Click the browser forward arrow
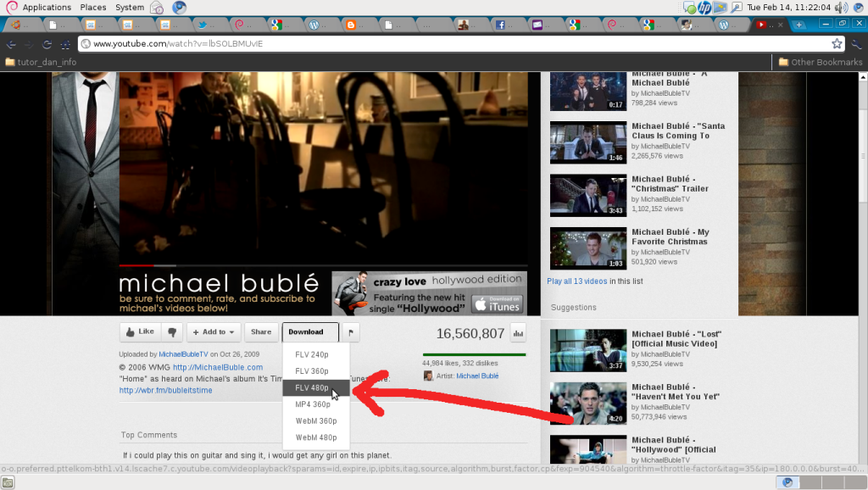This screenshot has width=868, height=490. [x=29, y=44]
